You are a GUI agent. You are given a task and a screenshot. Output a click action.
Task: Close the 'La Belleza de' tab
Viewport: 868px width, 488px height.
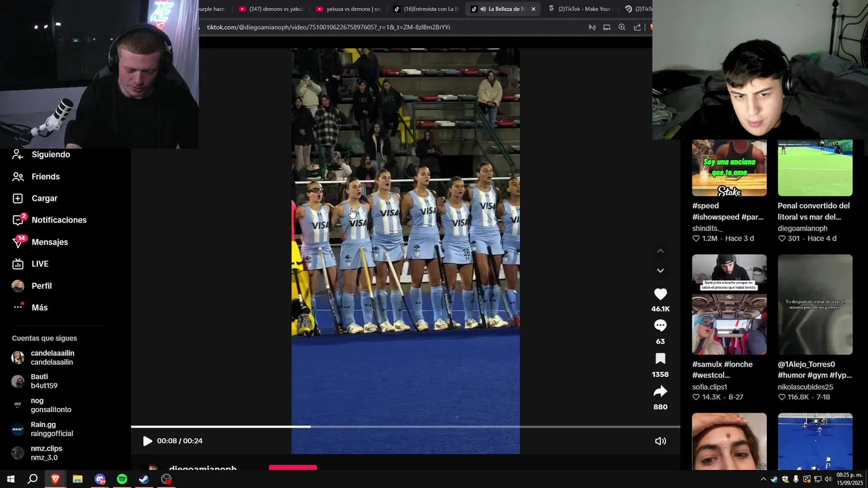(x=533, y=9)
